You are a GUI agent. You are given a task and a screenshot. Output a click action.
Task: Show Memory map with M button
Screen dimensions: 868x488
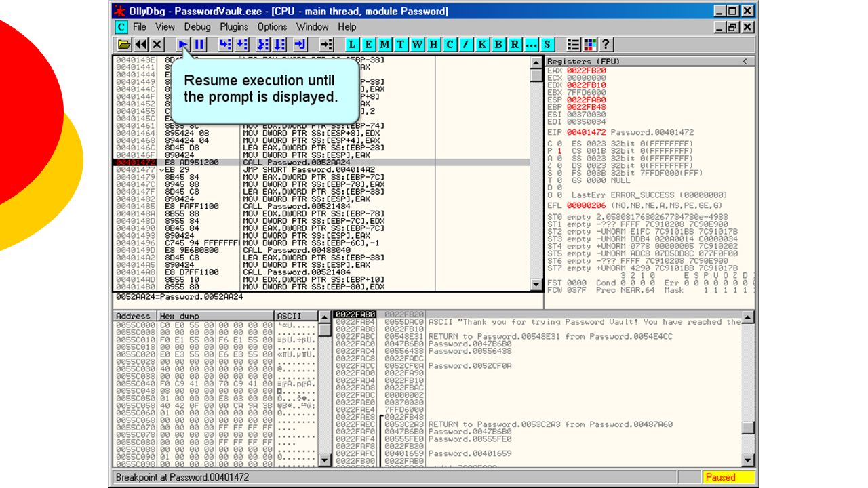pyautogui.click(x=384, y=45)
